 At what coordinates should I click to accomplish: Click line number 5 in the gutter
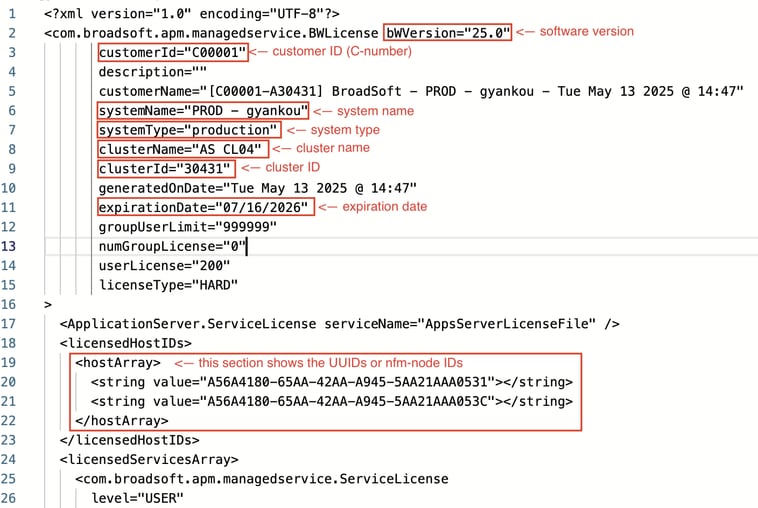coord(12,91)
